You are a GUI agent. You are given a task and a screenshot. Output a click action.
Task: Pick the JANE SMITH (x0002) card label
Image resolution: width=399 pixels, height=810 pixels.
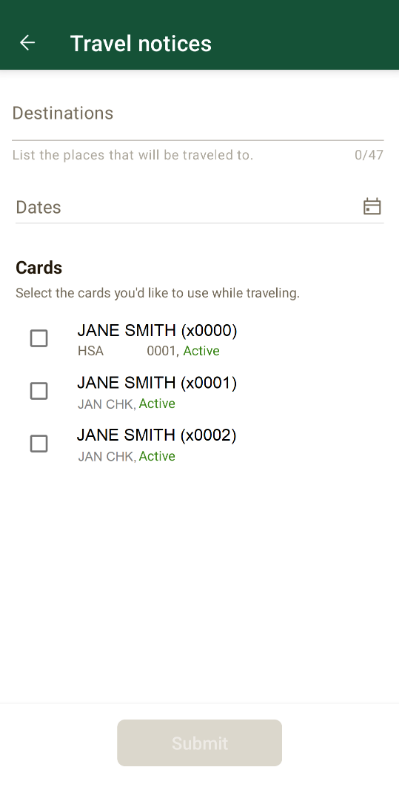pyautogui.click(x=157, y=435)
